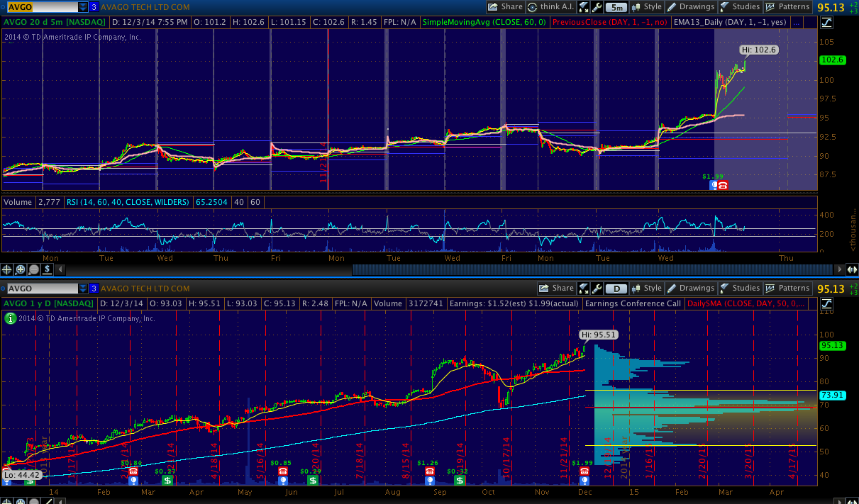Click the think A.I. button
Image resolution: width=859 pixels, height=504 pixels.
click(550, 7)
